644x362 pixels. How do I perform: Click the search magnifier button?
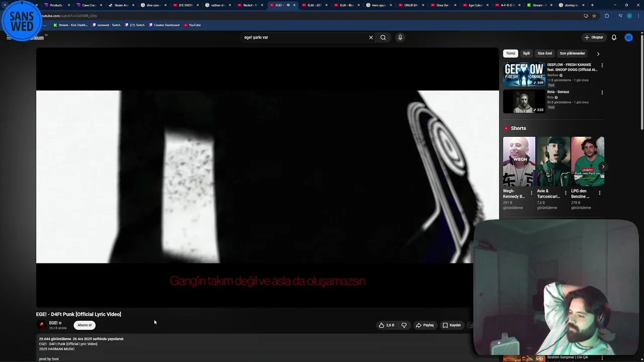click(x=383, y=37)
